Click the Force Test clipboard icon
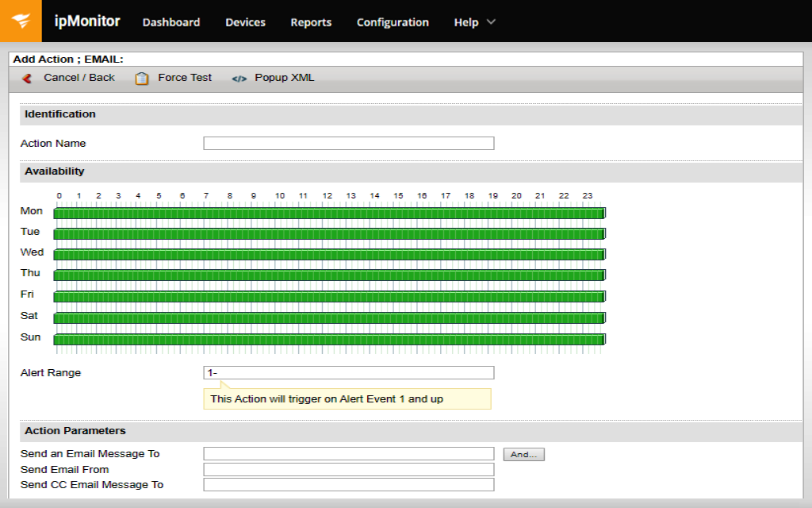The height and width of the screenshot is (508, 812). click(142, 78)
